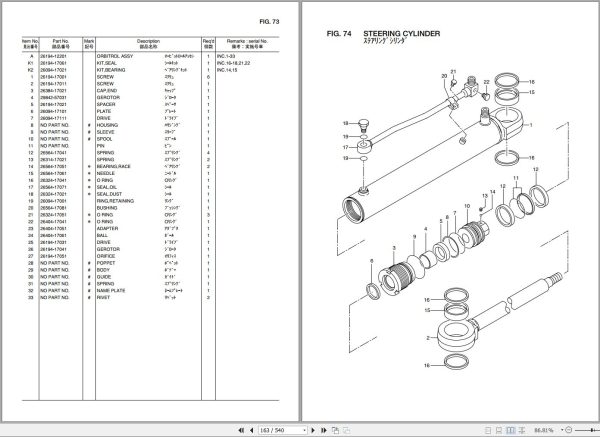600x437 pixels.
Task: Select the KIT,BEARING description row
Action: (x=111, y=70)
